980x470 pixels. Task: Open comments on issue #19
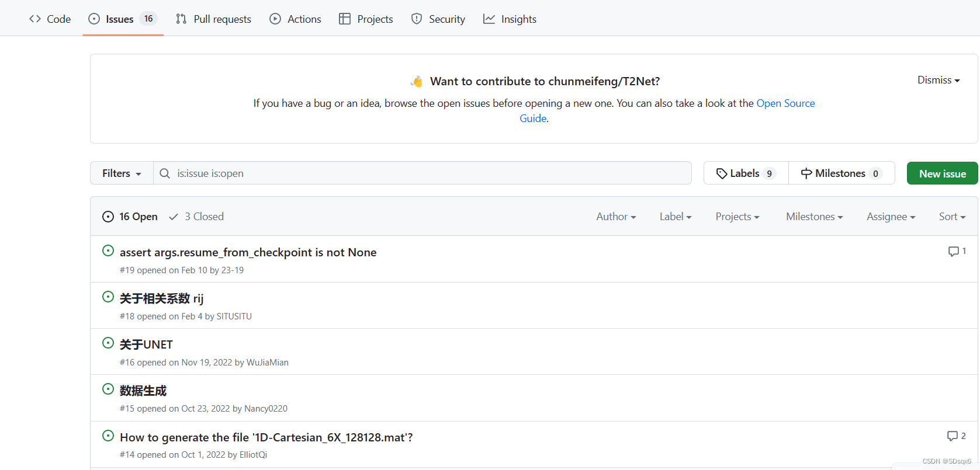(957, 251)
